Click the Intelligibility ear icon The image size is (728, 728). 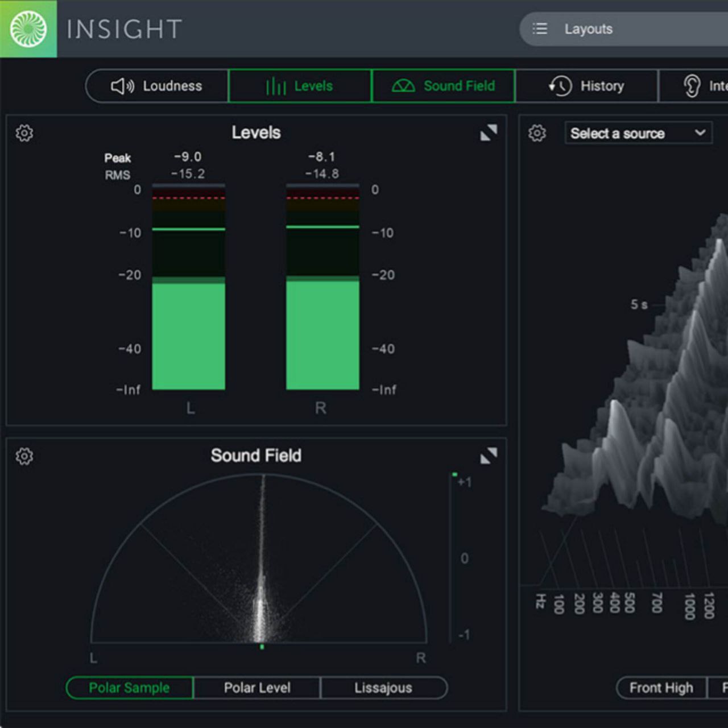[x=692, y=86]
